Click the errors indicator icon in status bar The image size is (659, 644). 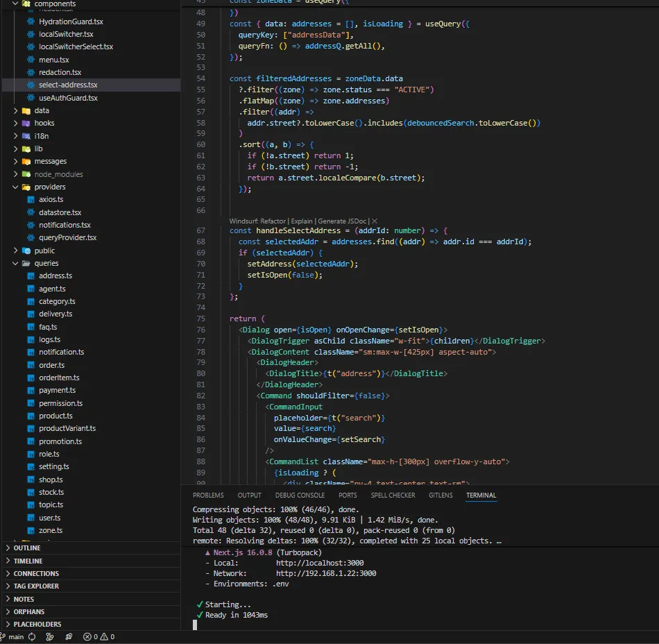[87, 636]
